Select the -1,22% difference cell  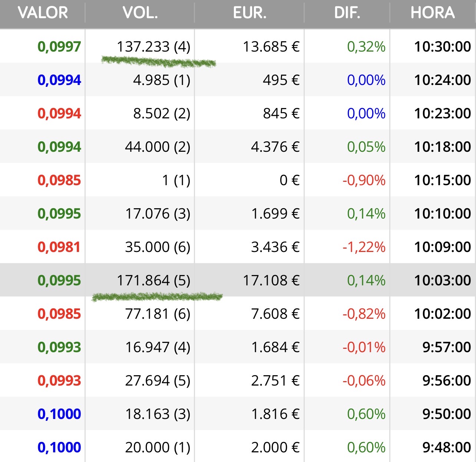click(364, 247)
